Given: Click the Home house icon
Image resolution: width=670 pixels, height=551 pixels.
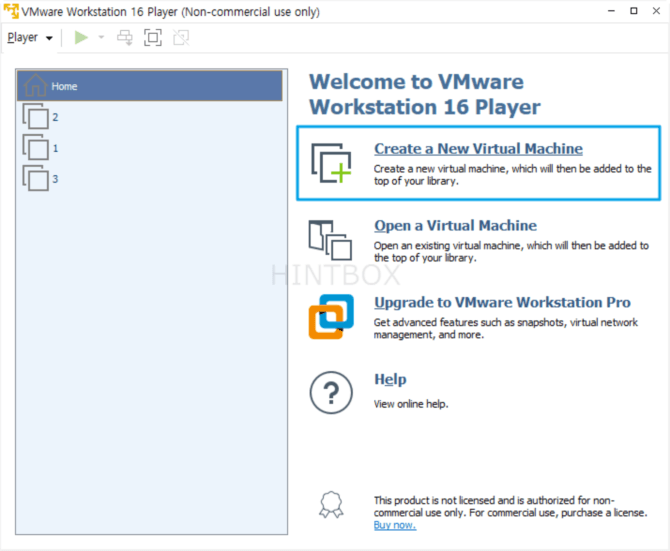Looking at the screenshot, I should (x=35, y=85).
